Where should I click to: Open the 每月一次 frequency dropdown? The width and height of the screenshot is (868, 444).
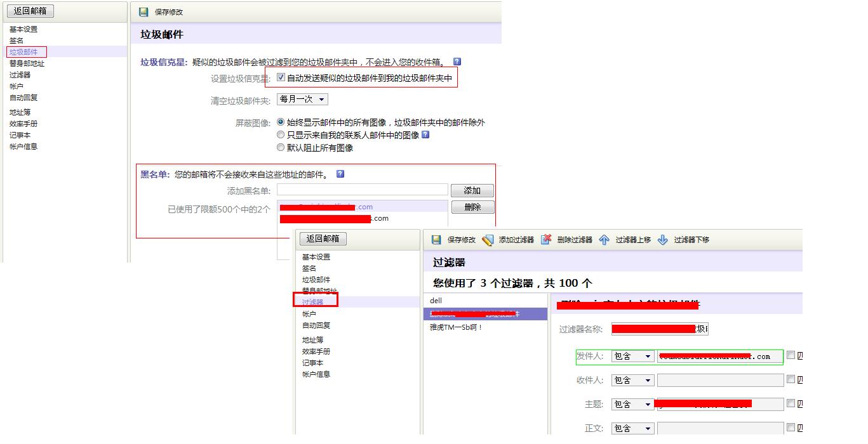pyautogui.click(x=303, y=99)
